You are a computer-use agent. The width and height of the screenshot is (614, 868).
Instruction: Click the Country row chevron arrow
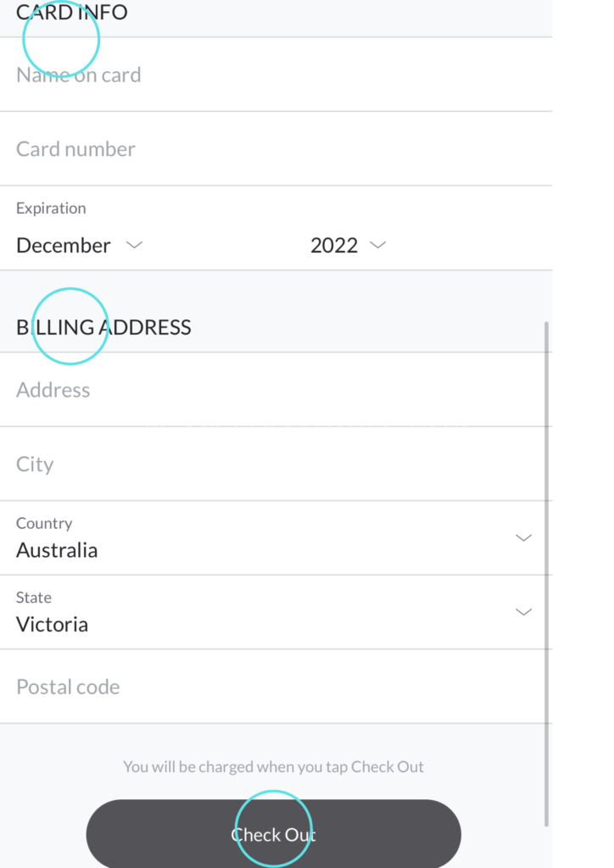click(524, 537)
